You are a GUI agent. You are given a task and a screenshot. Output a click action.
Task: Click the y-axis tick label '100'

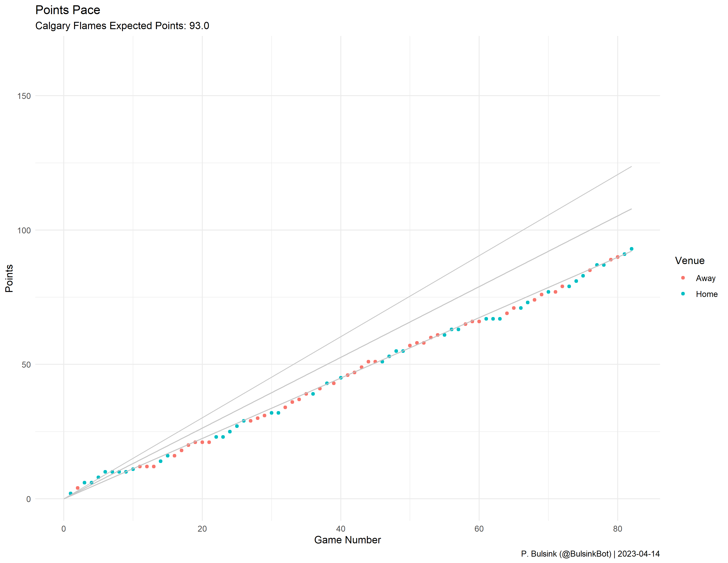(x=24, y=230)
